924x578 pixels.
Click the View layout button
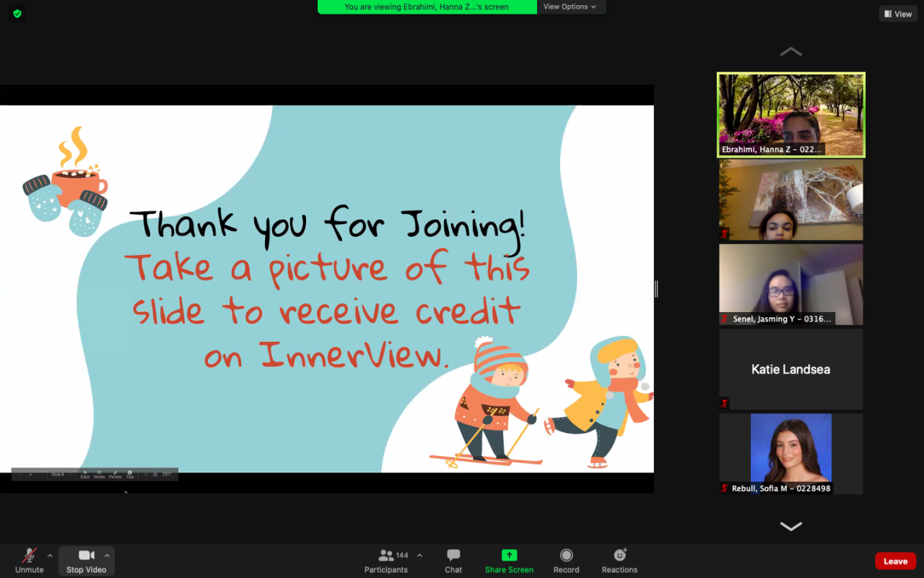tap(898, 14)
